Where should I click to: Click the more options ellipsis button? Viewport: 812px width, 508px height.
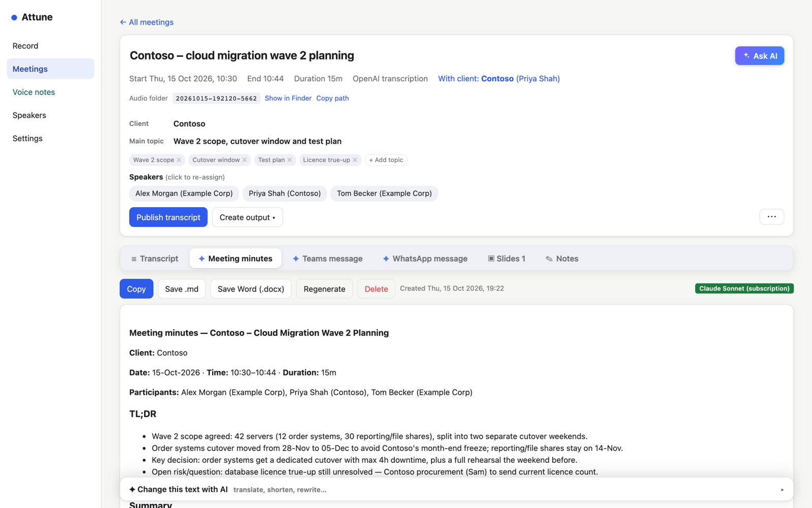tap(771, 217)
